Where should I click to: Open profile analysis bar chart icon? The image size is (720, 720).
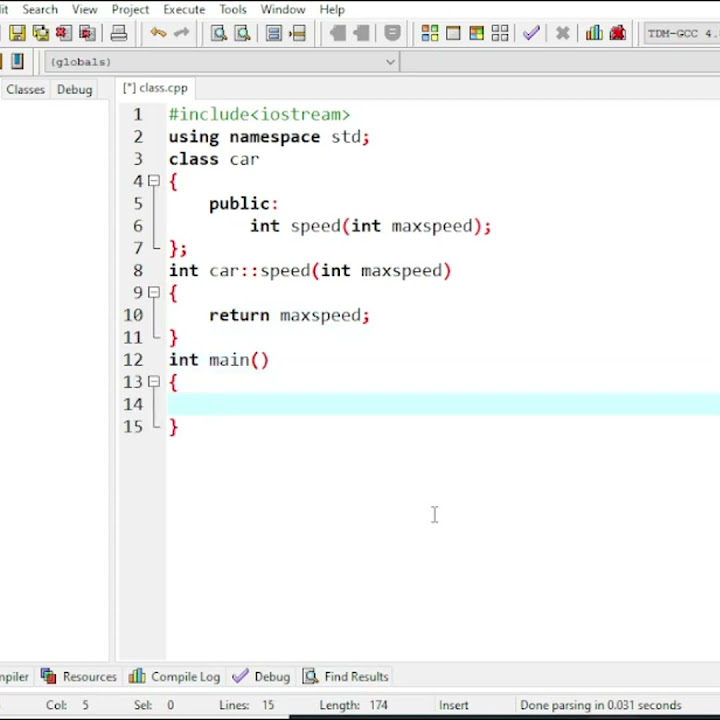pyautogui.click(x=594, y=33)
